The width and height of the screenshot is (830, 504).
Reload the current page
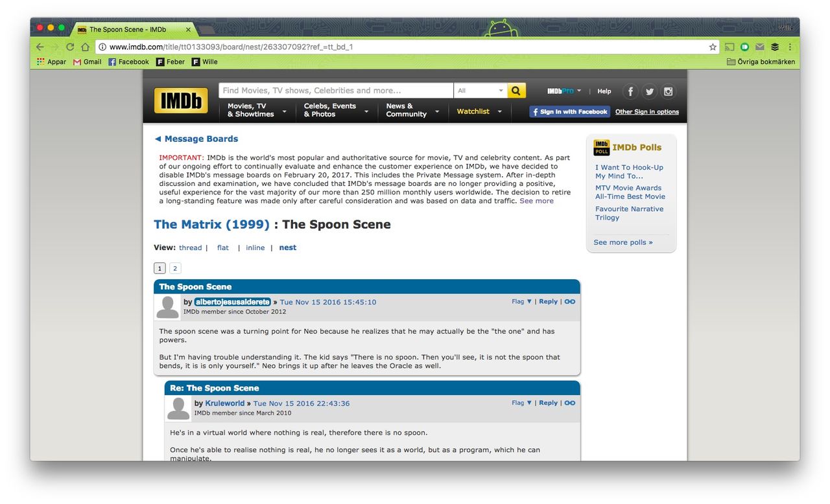(x=70, y=47)
